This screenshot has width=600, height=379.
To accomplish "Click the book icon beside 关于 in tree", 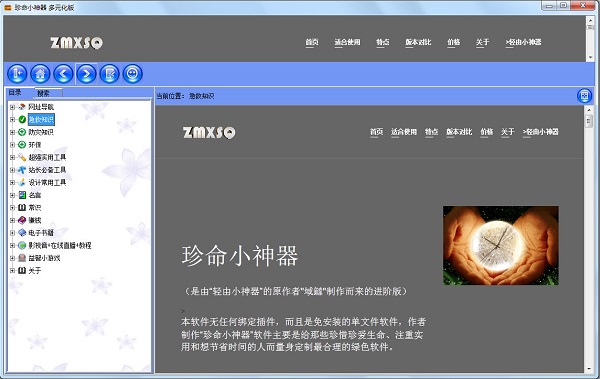I will pos(22,271).
